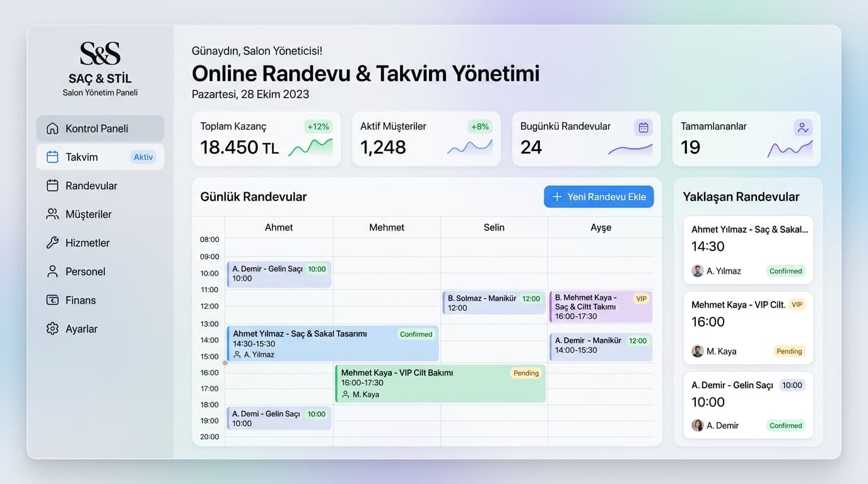Click person icon beside A. Yılmaz in calendar
Viewport: 868px width, 484px height.
237,355
